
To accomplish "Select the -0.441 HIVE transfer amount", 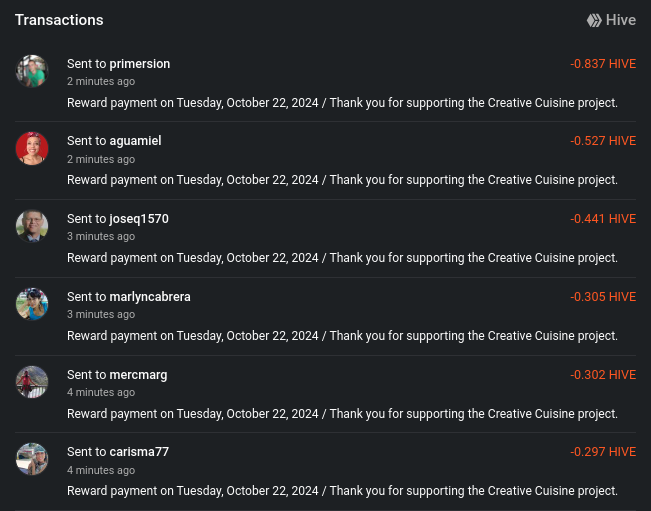I will click(603, 219).
